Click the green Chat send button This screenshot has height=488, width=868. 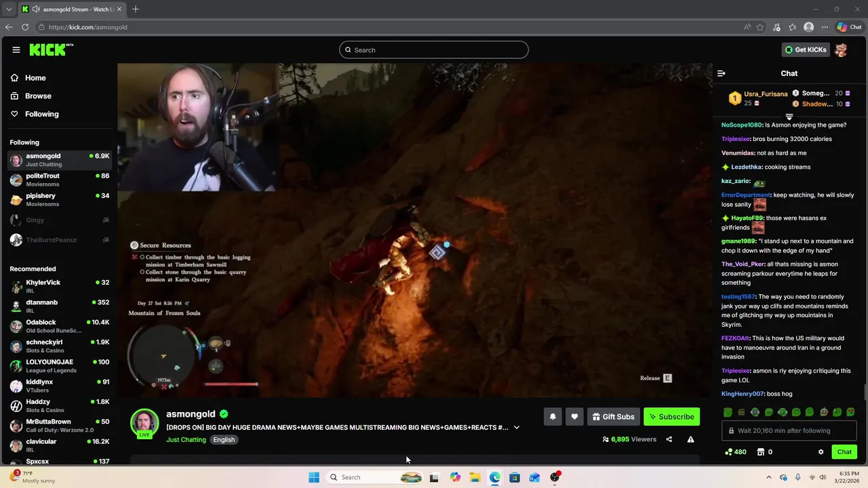[844, 452]
